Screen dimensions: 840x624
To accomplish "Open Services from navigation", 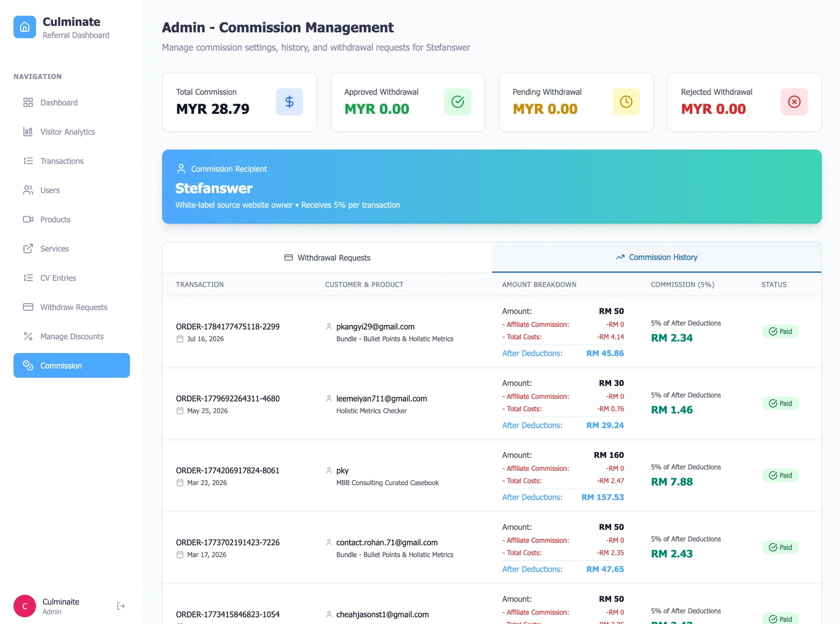I will point(71,249).
